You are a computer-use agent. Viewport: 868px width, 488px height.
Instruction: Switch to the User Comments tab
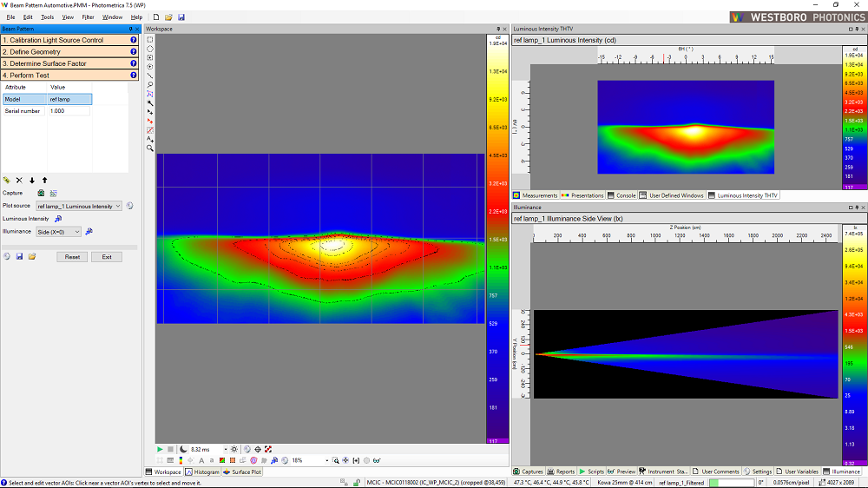pyautogui.click(x=716, y=472)
